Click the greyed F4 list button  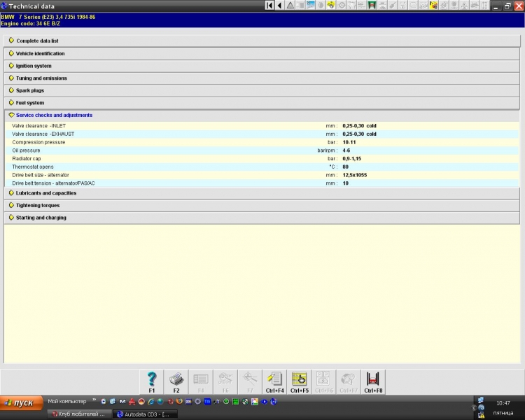201,382
